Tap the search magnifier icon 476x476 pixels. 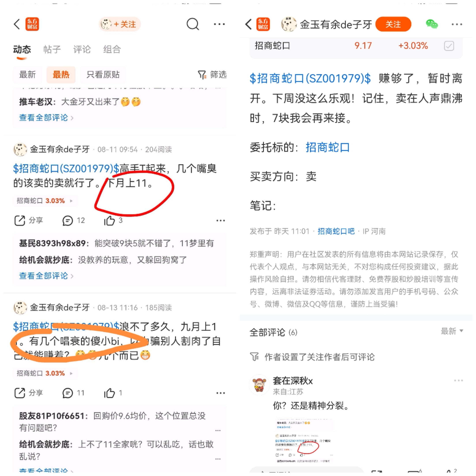point(193,24)
